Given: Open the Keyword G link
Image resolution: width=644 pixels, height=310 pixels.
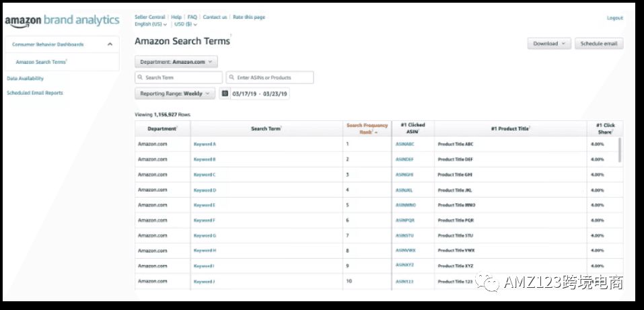Looking at the screenshot, I should click(205, 235).
